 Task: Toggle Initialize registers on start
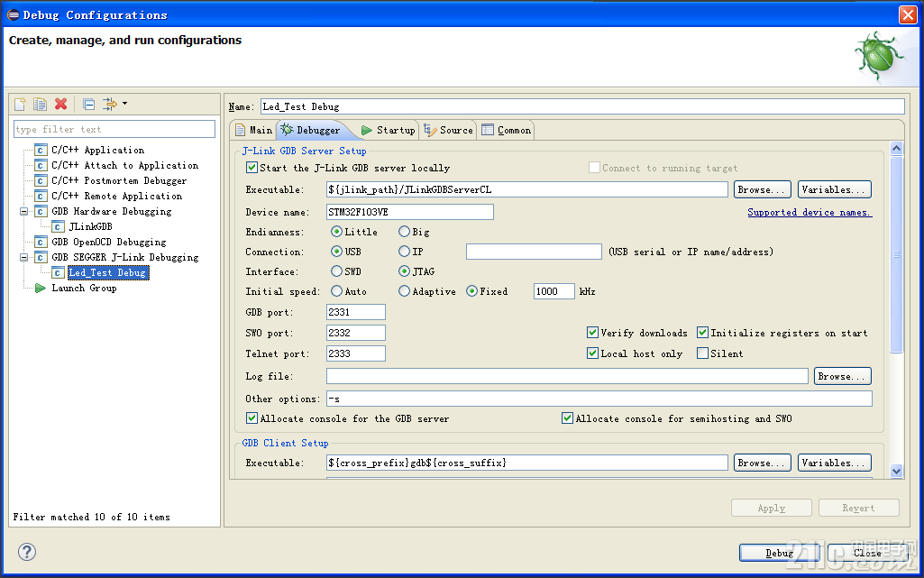coord(702,333)
